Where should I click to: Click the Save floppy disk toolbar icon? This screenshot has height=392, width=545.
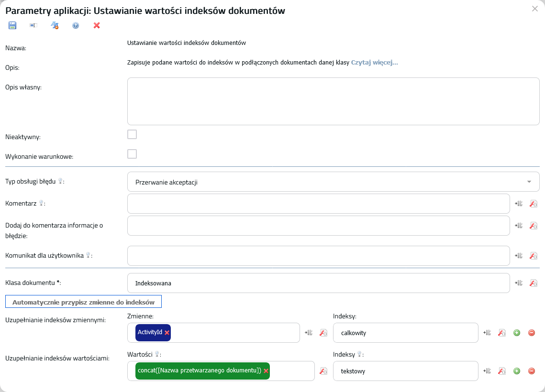[12, 25]
